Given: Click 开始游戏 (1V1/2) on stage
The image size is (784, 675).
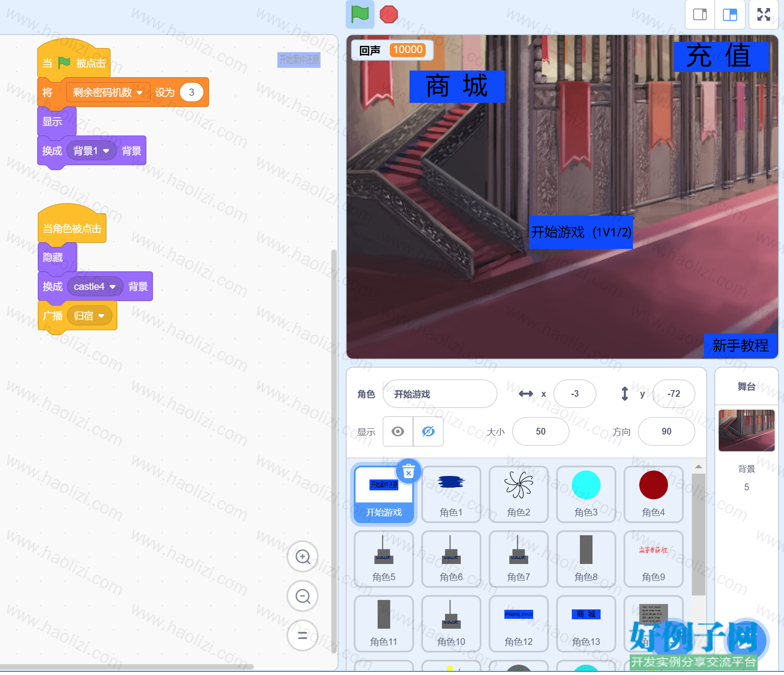Looking at the screenshot, I should click(x=581, y=232).
